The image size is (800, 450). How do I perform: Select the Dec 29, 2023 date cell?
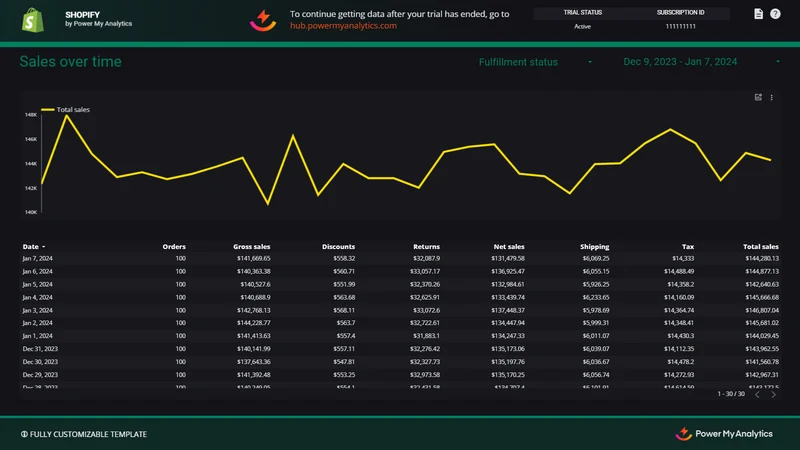[x=40, y=374]
